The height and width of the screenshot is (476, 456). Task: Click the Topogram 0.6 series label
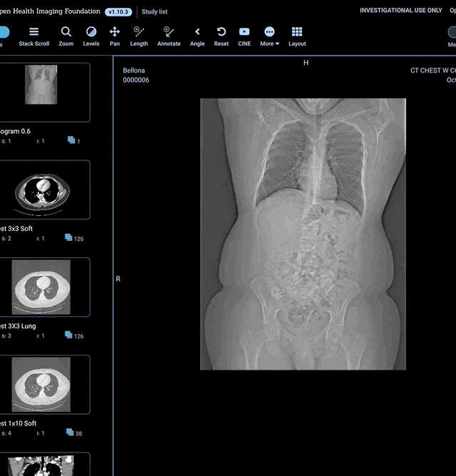(x=15, y=131)
